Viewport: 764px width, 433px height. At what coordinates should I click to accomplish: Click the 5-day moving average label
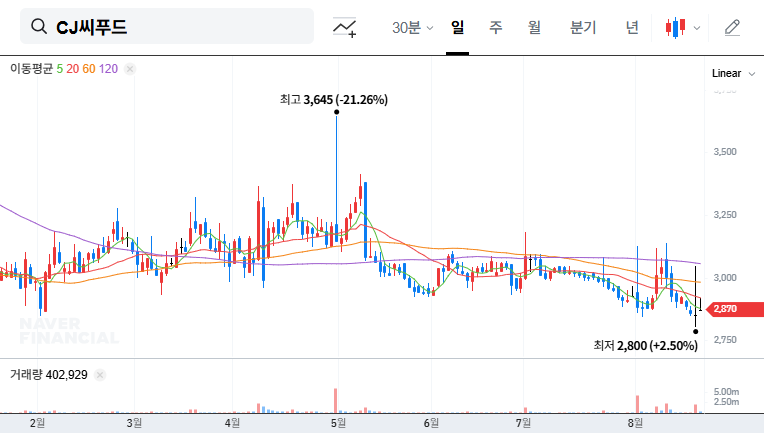[x=59, y=69]
